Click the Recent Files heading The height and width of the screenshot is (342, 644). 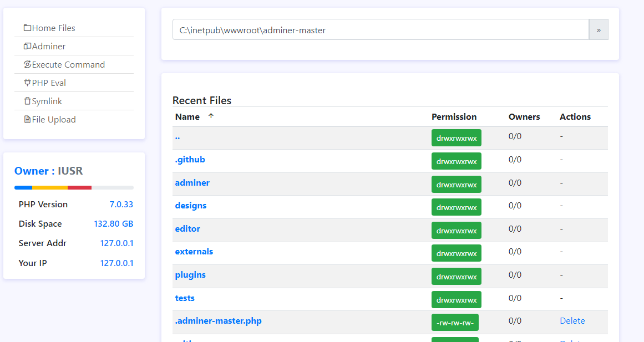[x=202, y=100]
